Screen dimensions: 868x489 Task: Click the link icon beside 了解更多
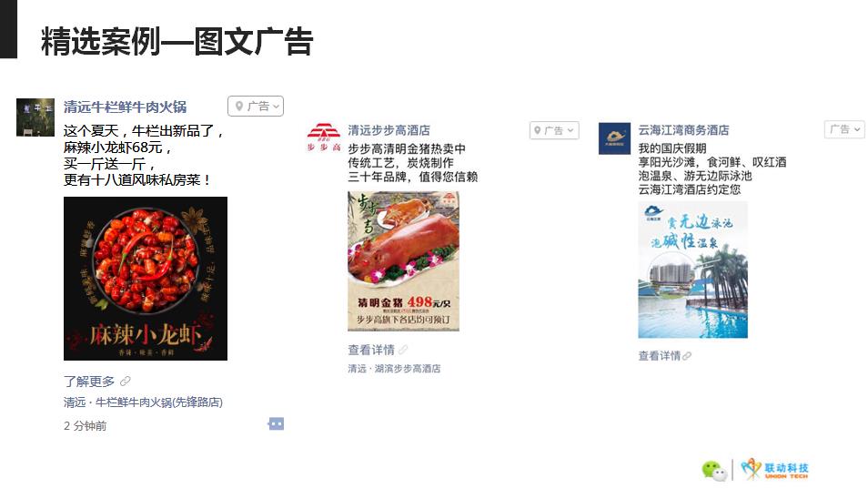click(x=126, y=381)
